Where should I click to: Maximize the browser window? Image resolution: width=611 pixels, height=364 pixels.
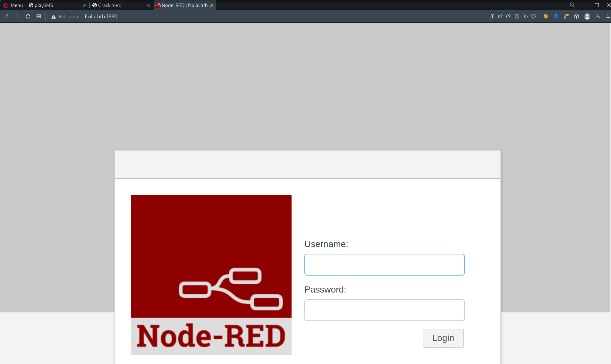click(x=597, y=5)
